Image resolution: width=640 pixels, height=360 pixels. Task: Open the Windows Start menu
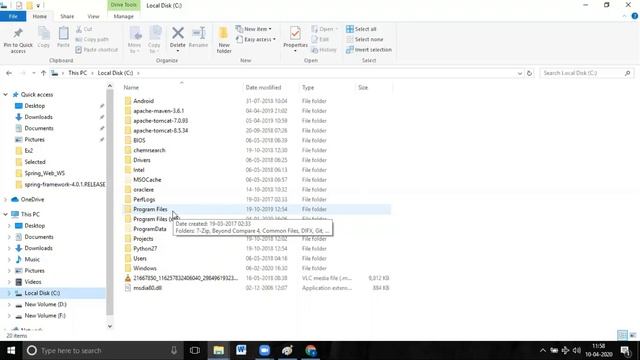point(11,351)
